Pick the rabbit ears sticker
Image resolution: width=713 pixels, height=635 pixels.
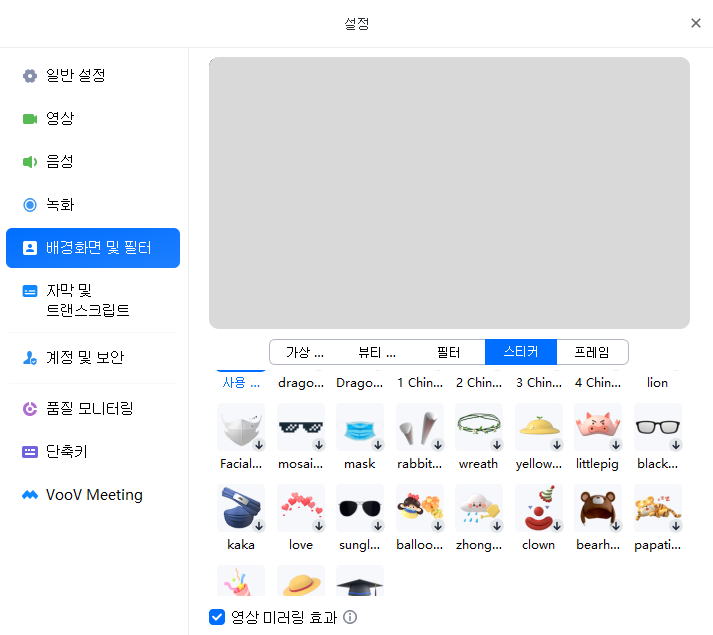[419, 428]
